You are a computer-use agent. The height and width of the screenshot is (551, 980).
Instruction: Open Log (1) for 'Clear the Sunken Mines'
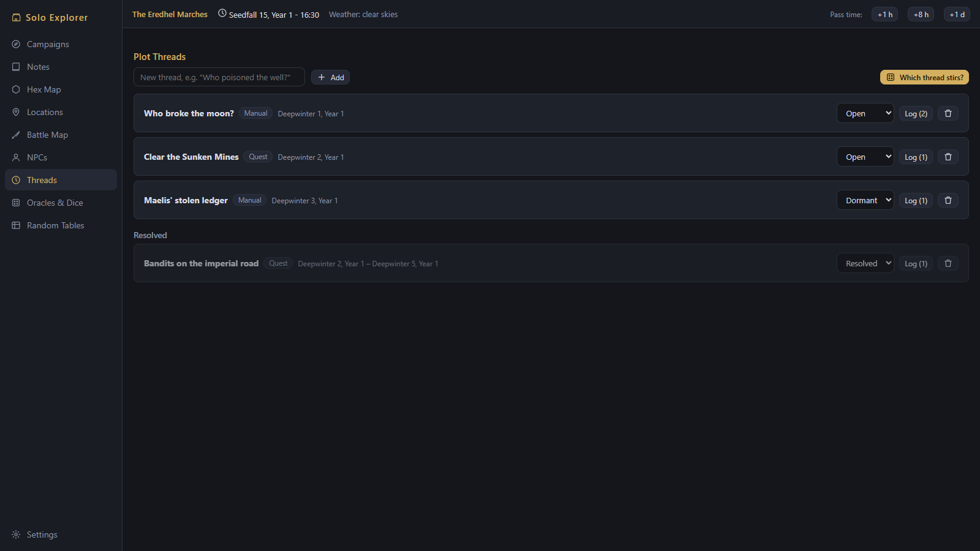click(x=916, y=157)
